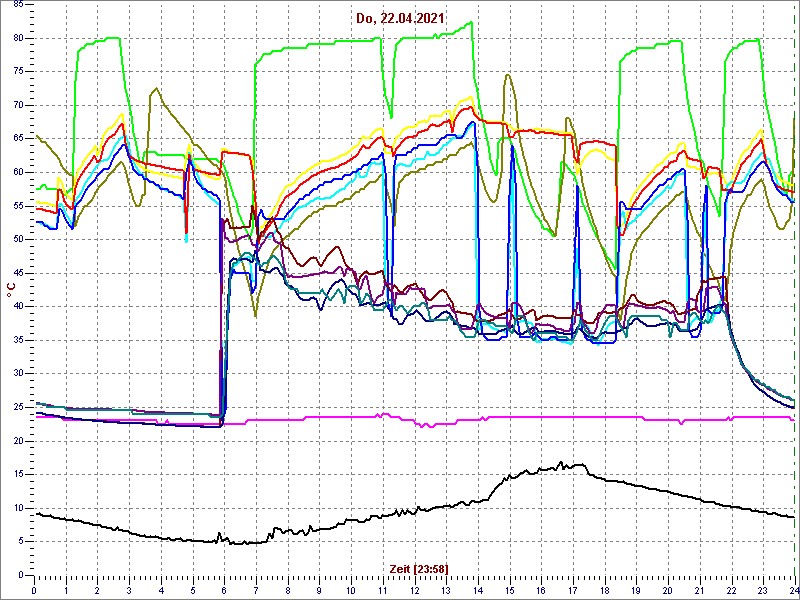This screenshot has height=600, width=800.
Task: Click hour label '19' on time axis
Action: pos(636,590)
